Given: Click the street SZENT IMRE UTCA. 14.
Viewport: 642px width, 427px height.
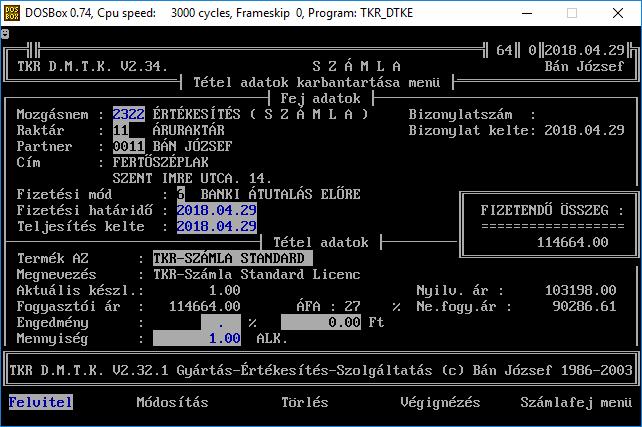Looking at the screenshot, I should (192, 178).
